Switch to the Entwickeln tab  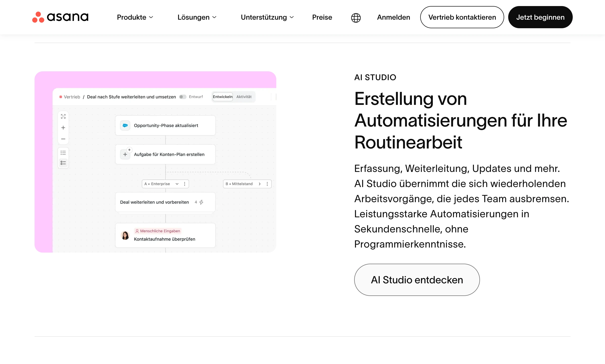pos(223,97)
